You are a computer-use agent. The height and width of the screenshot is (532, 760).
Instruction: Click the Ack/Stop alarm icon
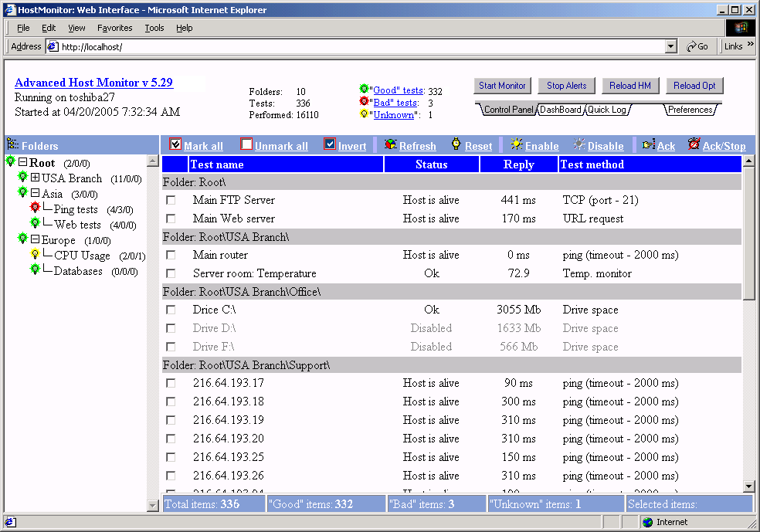point(694,144)
